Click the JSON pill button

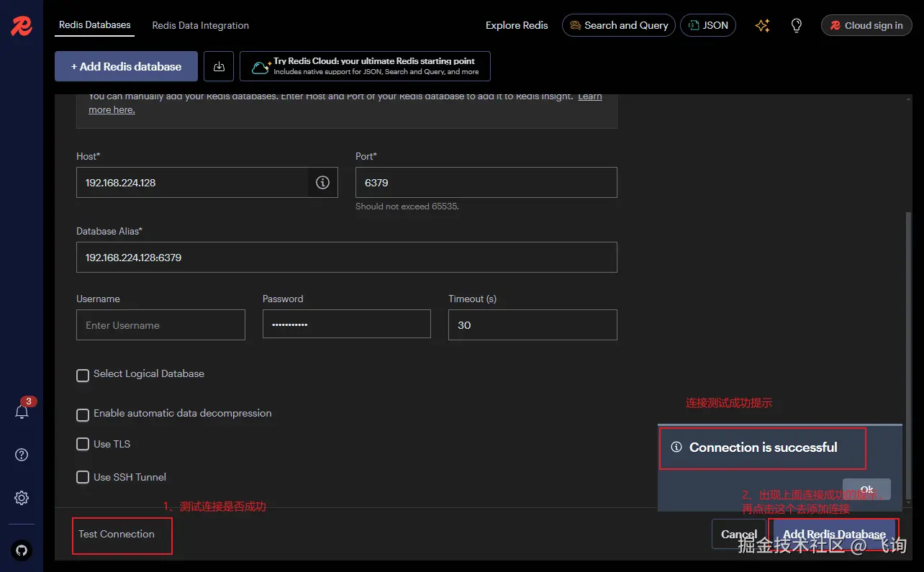point(708,25)
